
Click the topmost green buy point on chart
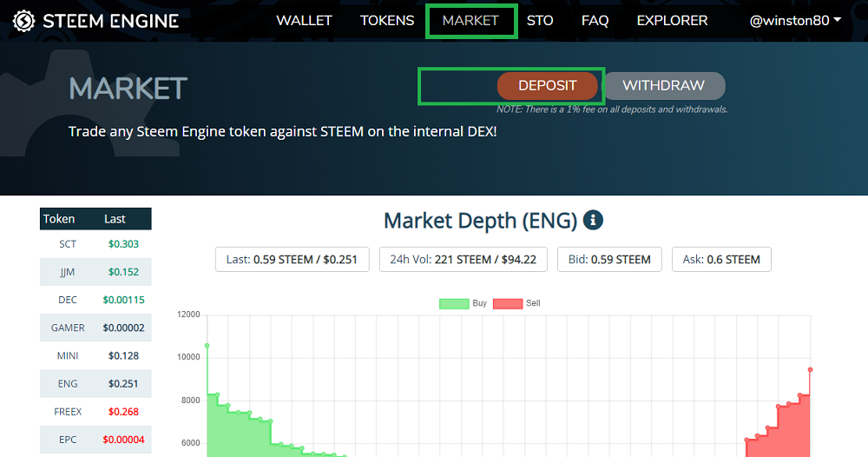[207, 346]
